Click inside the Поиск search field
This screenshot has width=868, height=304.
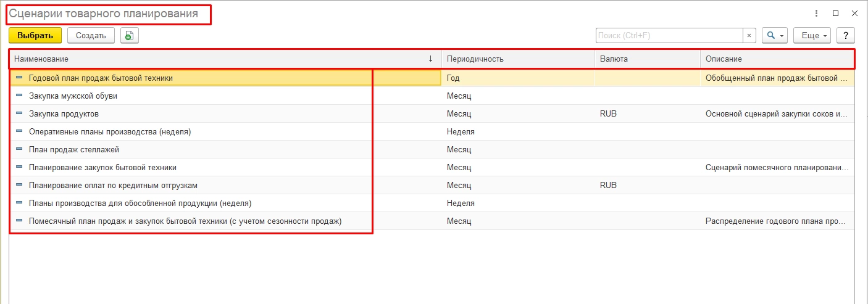pos(669,36)
